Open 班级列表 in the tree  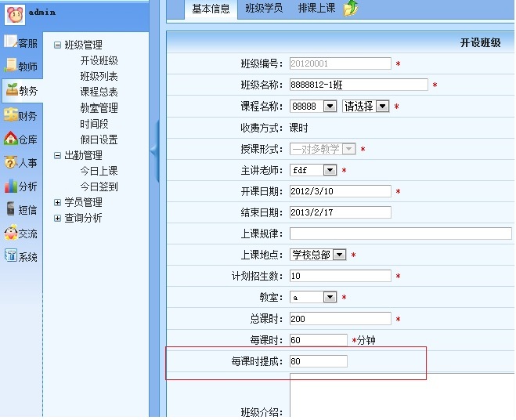99,77
